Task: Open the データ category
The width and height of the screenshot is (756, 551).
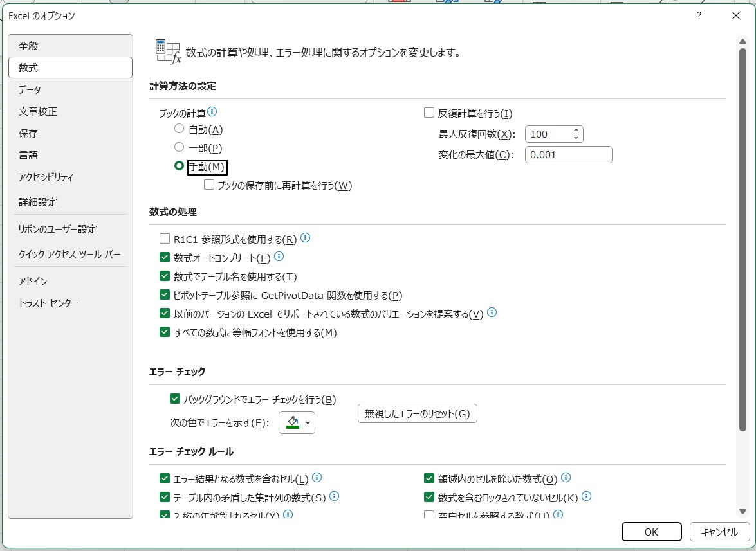Action: coord(70,89)
